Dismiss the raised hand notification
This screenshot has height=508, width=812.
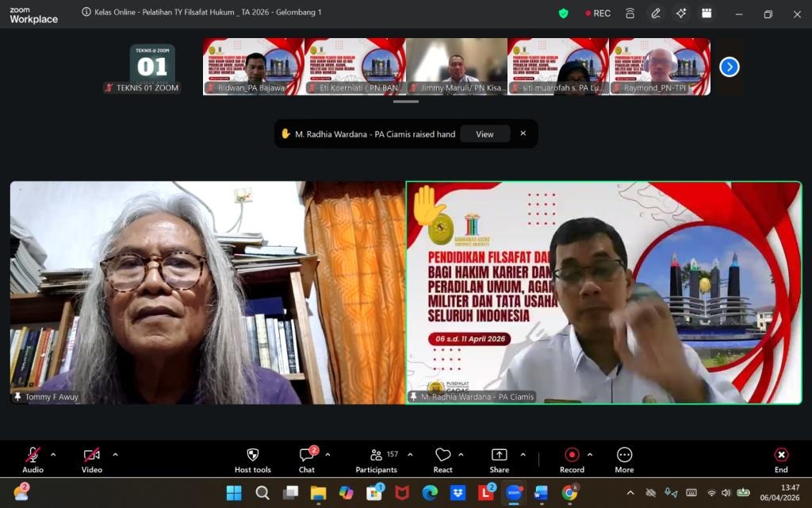pos(523,133)
